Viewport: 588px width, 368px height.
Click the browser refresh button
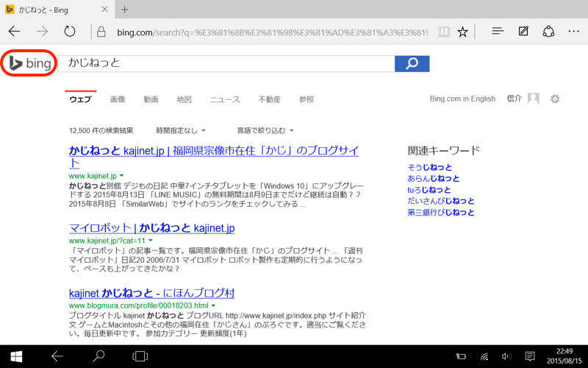pyautogui.click(x=70, y=32)
